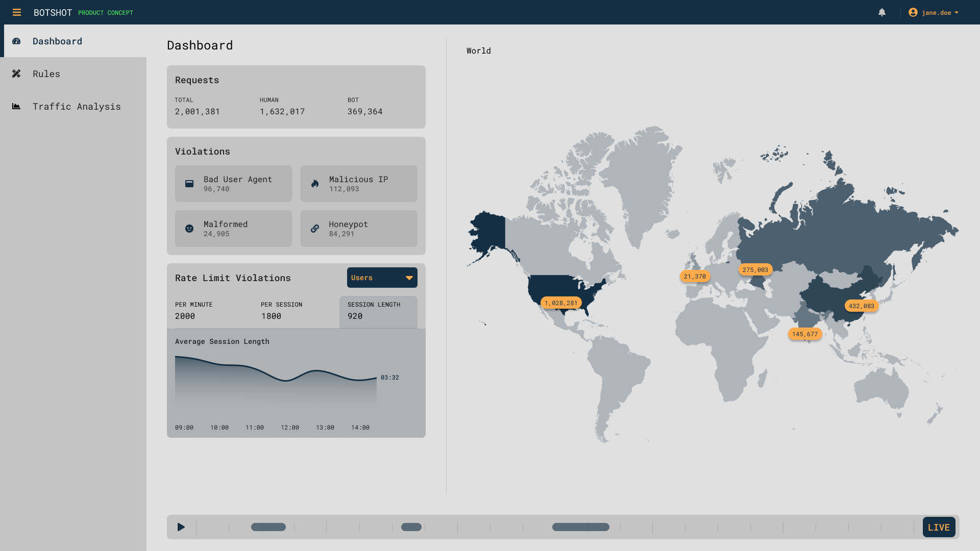Select the Malicious IP flame card
The image size is (980, 551).
358,184
